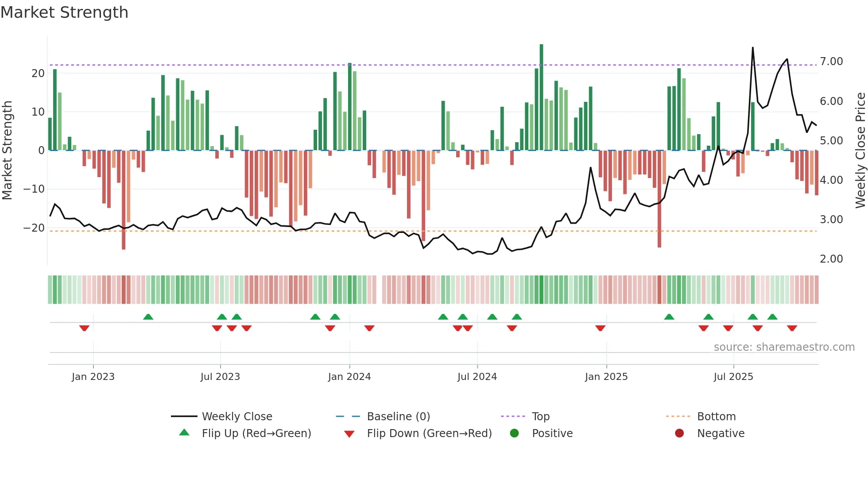This screenshot has width=868, height=488.
Task: Click the Jan 2025 x-axis label
Action: coord(606,377)
